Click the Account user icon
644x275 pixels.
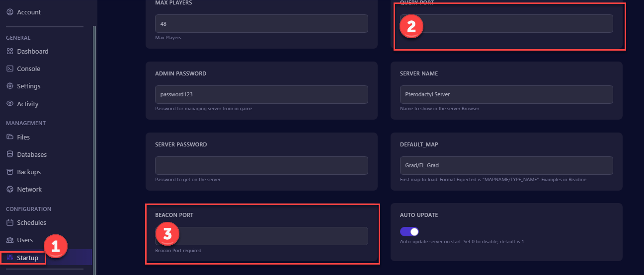point(10,12)
